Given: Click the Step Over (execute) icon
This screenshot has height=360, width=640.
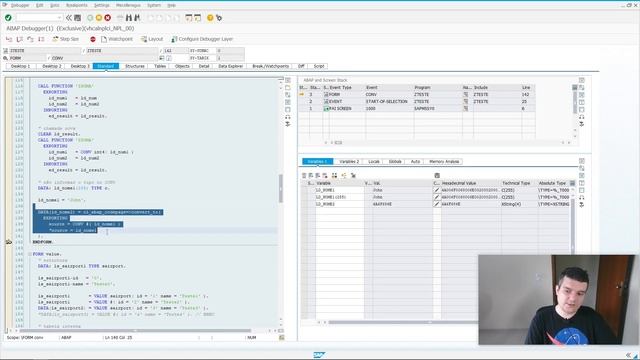Looking at the screenshot, I should pos(20,39).
